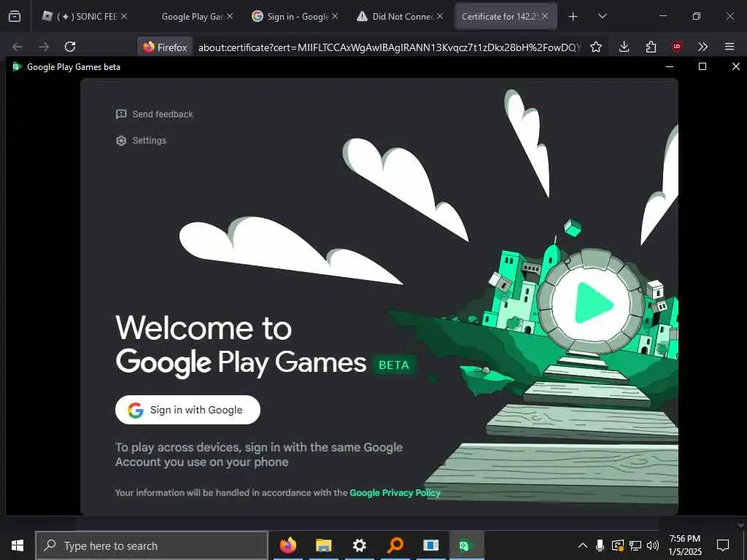Close the Google Play Games beta window

pyautogui.click(x=735, y=66)
